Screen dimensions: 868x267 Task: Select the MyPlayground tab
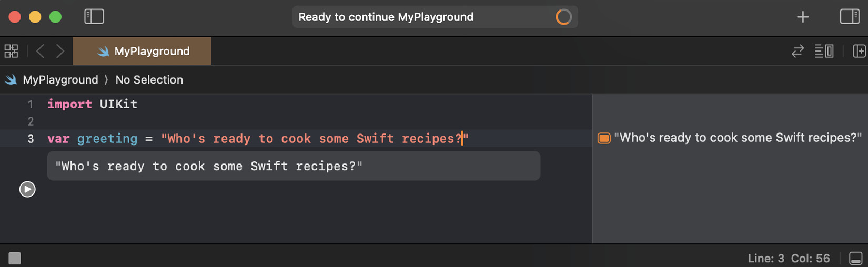[x=142, y=51]
